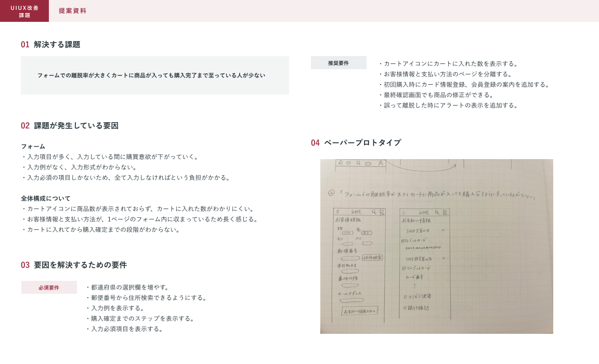The width and height of the screenshot is (599, 364).
Task: Open hamburger menu on お客様情報 sketch screen
Action: [x=337, y=212]
